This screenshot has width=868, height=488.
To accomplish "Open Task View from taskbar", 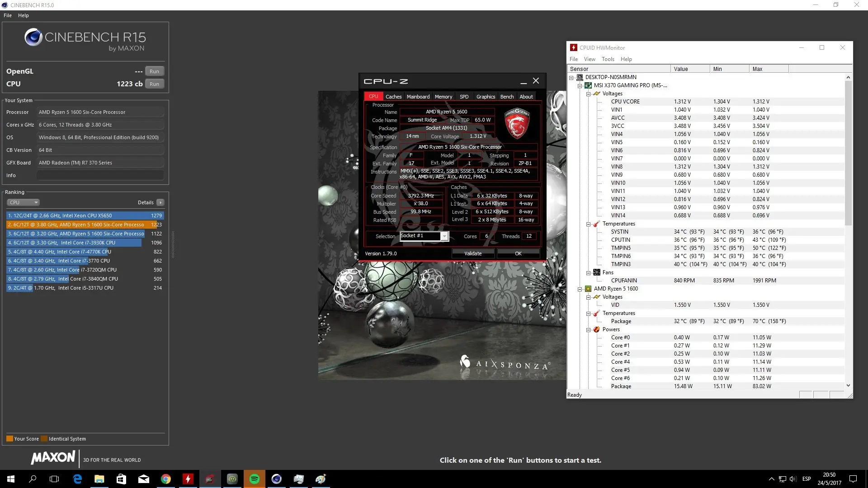I will 54,479.
